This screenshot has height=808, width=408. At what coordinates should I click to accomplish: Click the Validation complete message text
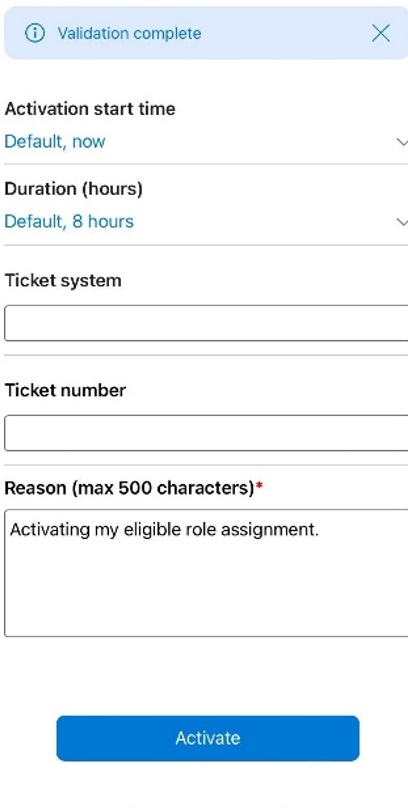(x=129, y=33)
